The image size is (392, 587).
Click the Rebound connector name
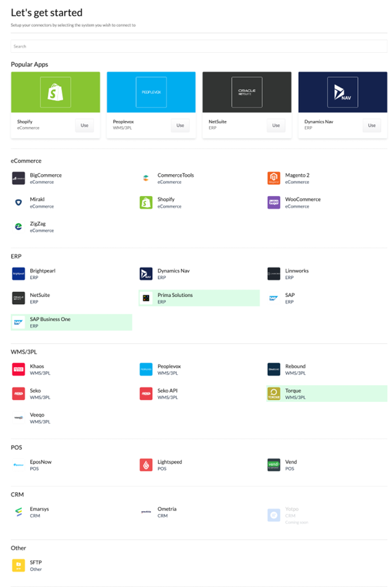(295, 366)
